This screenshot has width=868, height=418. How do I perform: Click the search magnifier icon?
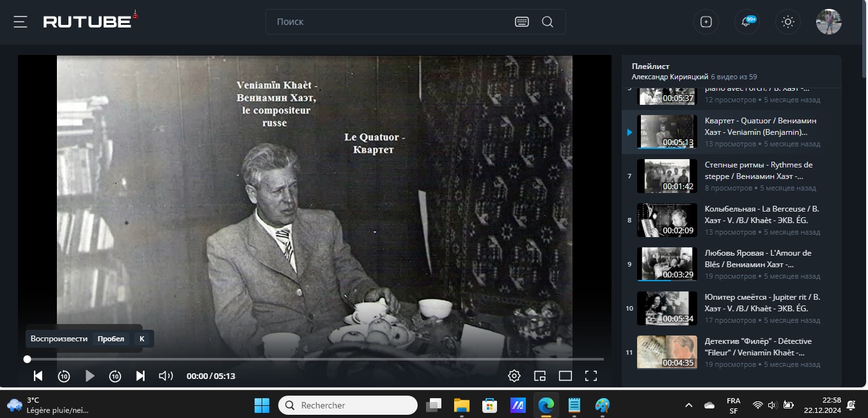click(548, 22)
